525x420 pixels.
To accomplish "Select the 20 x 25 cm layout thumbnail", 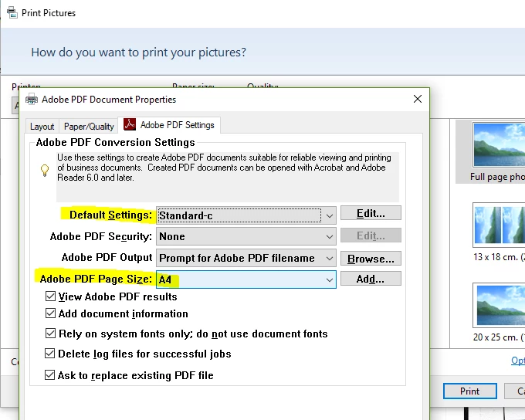I will [x=499, y=305].
